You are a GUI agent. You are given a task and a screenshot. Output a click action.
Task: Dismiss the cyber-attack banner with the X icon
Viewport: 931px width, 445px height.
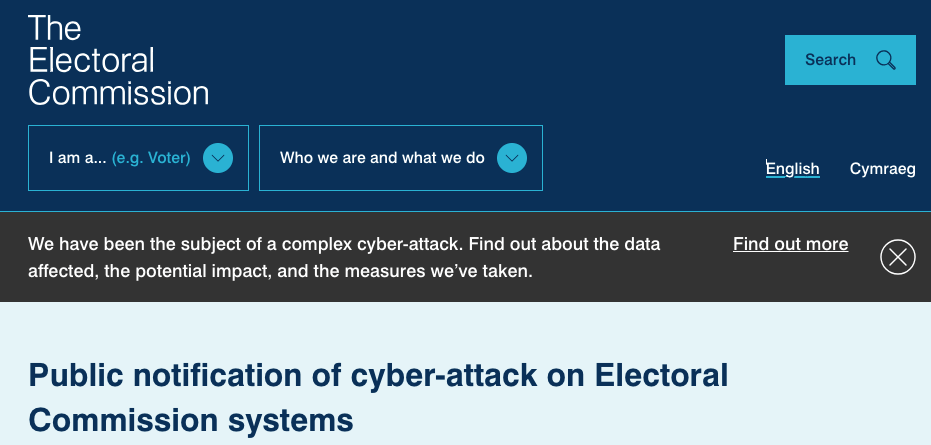click(898, 258)
